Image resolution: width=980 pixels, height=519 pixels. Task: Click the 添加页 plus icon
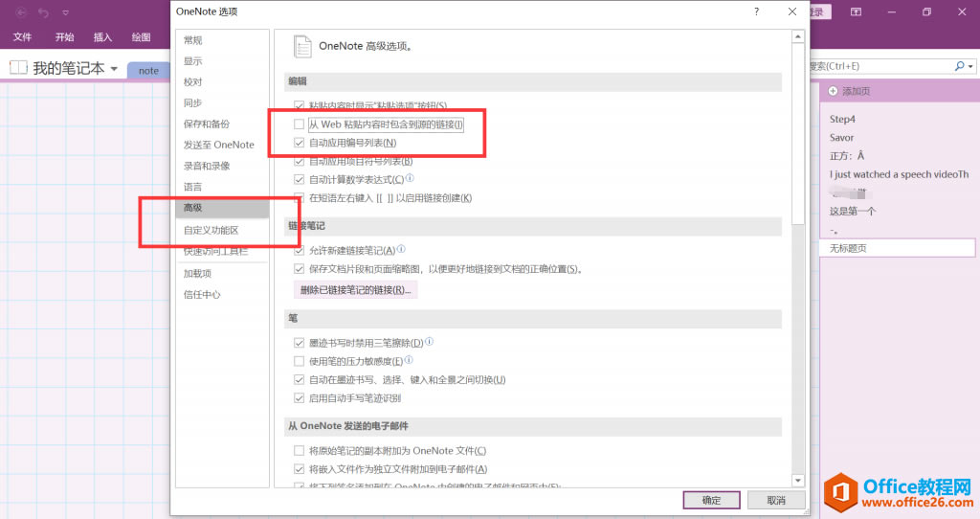click(x=834, y=91)
